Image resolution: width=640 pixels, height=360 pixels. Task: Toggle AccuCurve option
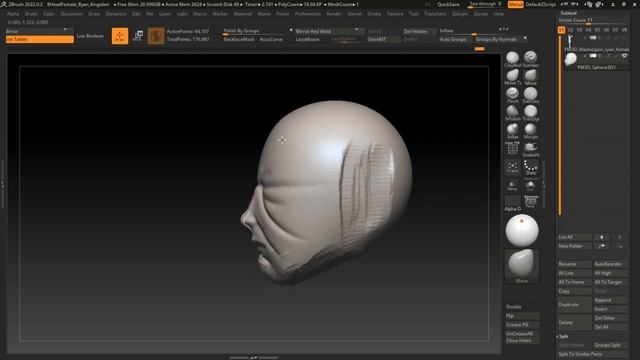[271, 39]
